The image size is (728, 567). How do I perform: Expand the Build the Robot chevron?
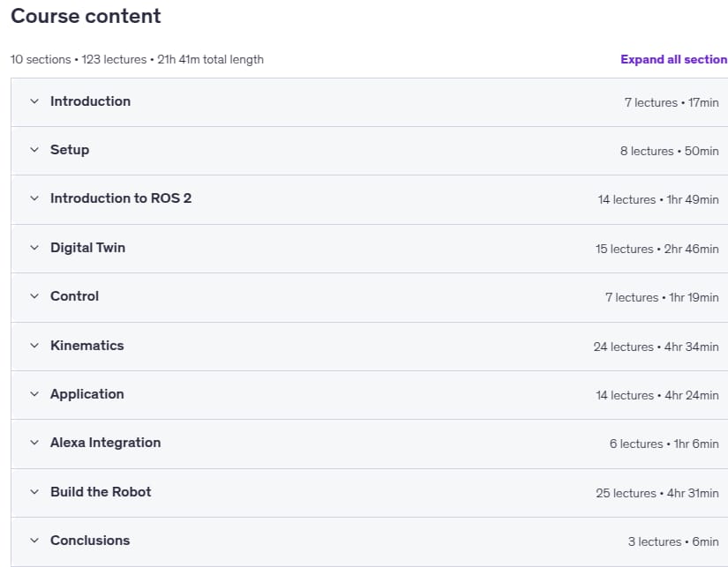(34, 492)
